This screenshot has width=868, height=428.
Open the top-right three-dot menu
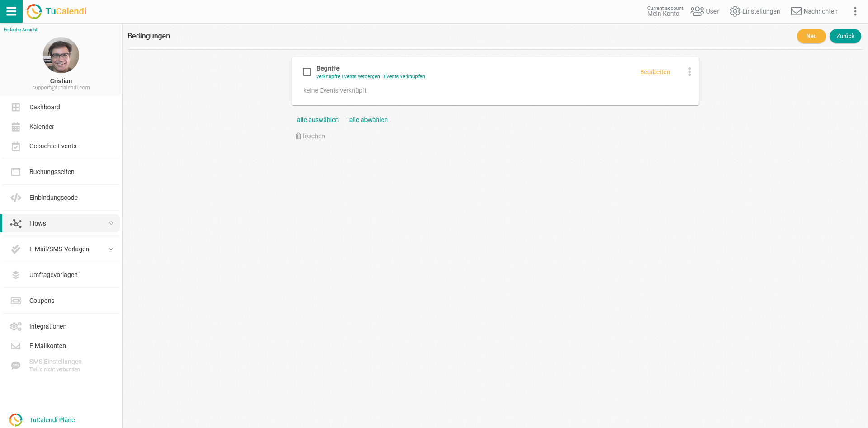[855, 11]
